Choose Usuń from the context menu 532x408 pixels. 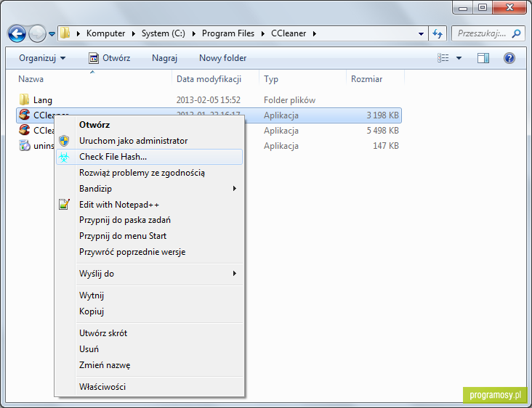149,349
